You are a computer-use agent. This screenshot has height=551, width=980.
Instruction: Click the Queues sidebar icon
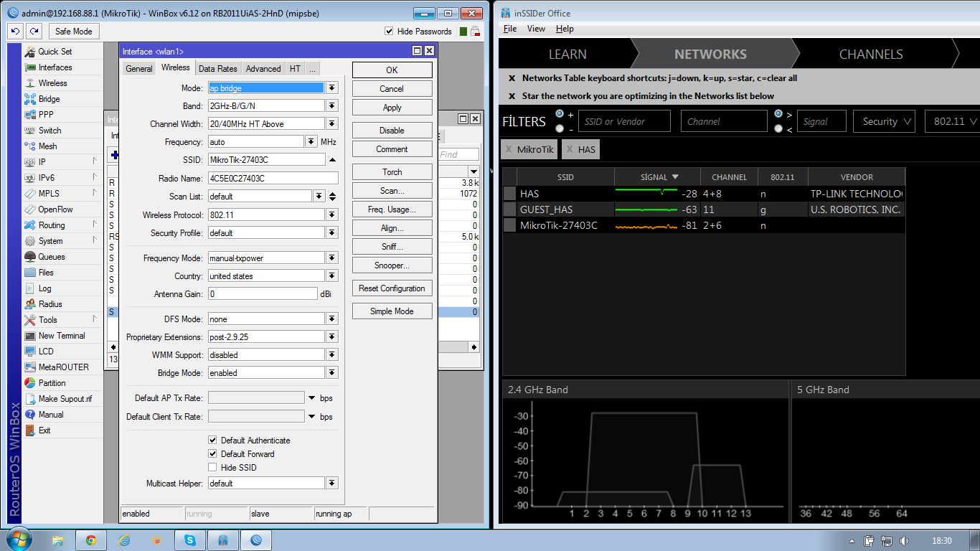point(30,257)
